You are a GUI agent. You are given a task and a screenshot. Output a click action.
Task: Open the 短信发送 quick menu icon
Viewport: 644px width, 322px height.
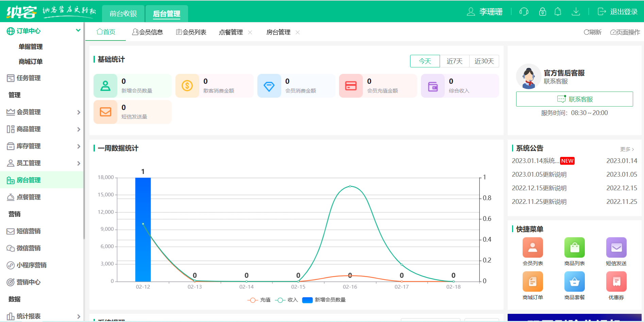click(616, 248)
